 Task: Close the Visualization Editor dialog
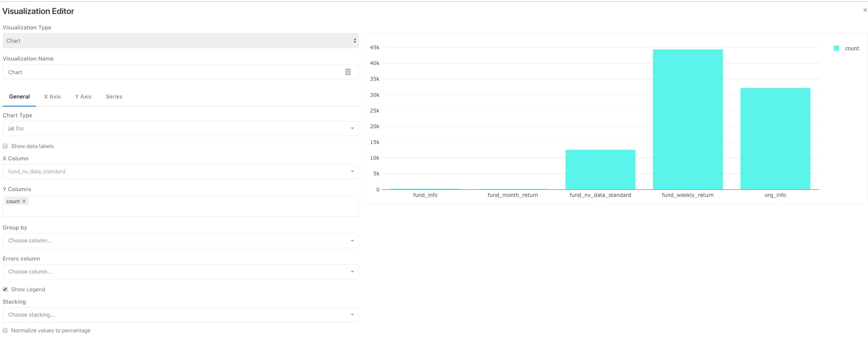(865, 10)
